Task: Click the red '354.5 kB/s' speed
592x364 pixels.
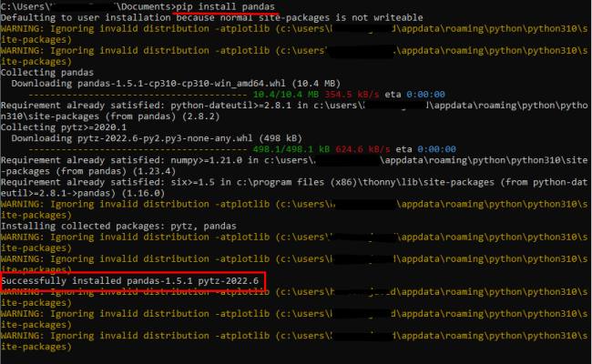Action: click(x=352, y=95)
